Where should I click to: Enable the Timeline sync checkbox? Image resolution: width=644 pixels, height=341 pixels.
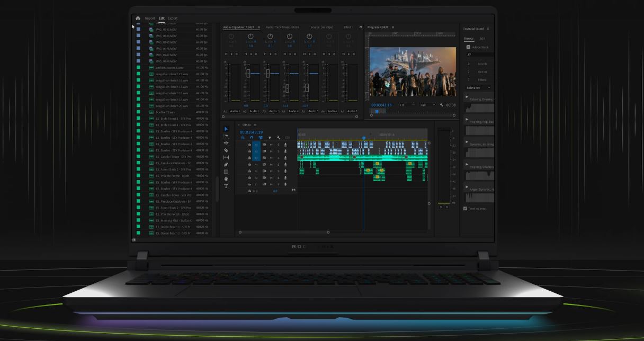point(466,209)
